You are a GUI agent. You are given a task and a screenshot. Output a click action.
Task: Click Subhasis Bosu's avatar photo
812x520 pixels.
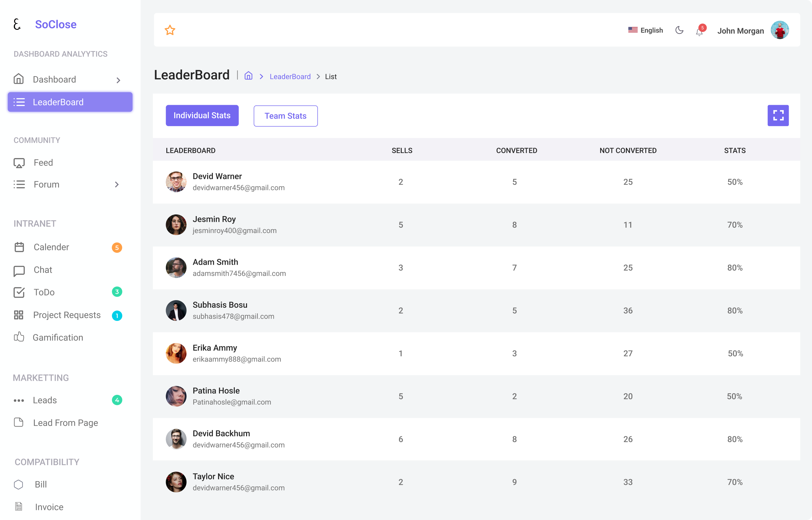tap(176, 310)
